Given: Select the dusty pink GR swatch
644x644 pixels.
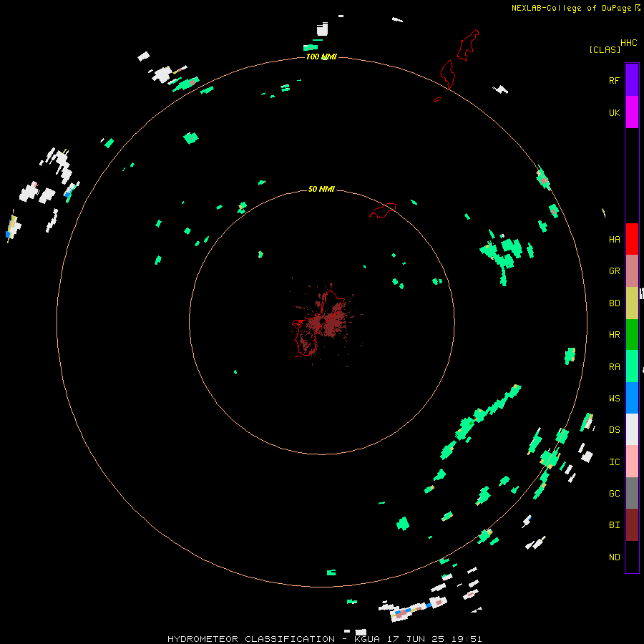Looking at the screenshot, I should tap(632, 270).
